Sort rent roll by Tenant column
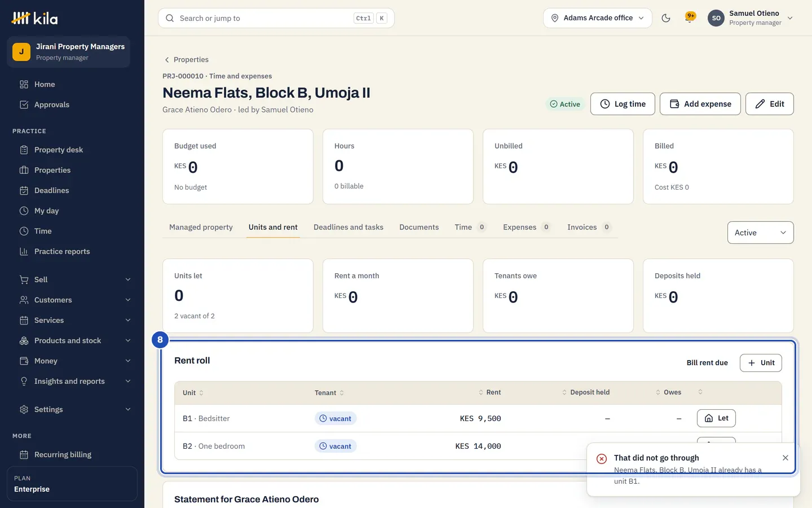This screenshot has width=812, height=508. click(x=329, y=393)
